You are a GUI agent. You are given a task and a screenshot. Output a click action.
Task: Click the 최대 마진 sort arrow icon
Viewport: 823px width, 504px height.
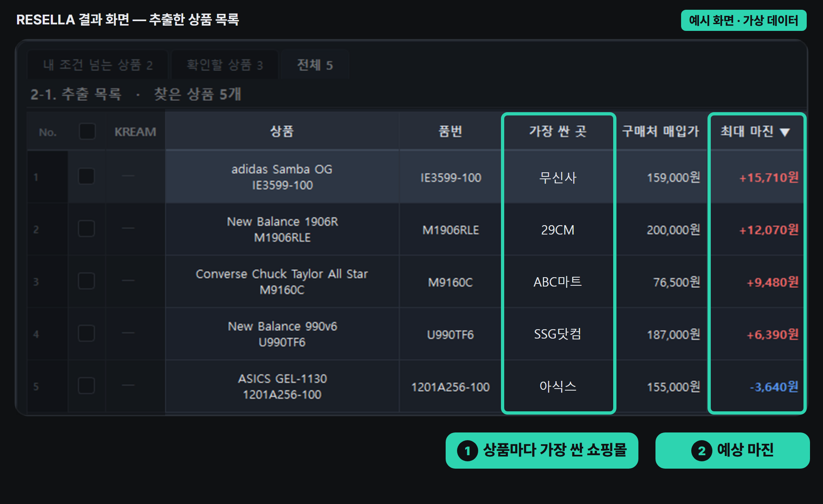coord(785,132)
